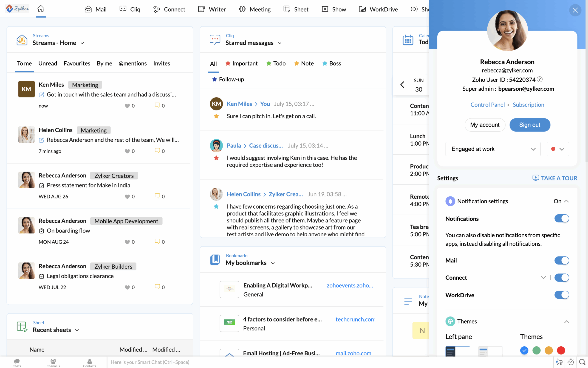The height and width of the screenshot is (368, 588).
Task: Filter starred messages by Important
Action: pos(242,63)
